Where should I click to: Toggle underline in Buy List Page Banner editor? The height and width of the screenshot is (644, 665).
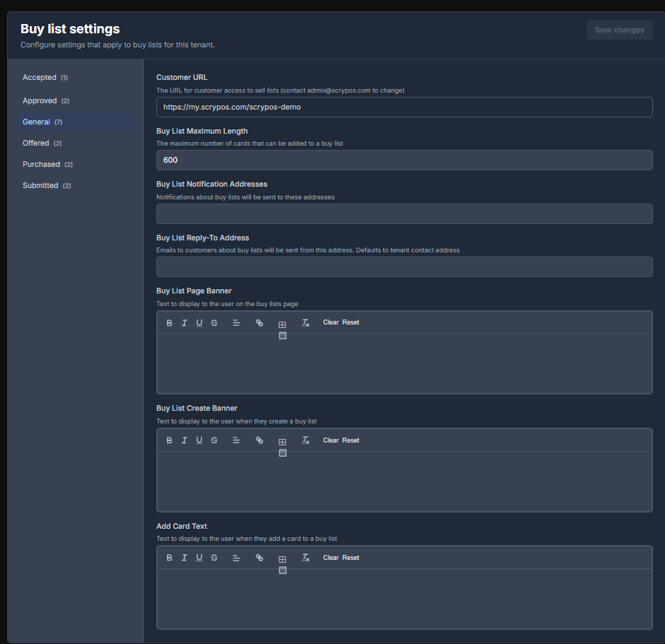pos(199,323)
